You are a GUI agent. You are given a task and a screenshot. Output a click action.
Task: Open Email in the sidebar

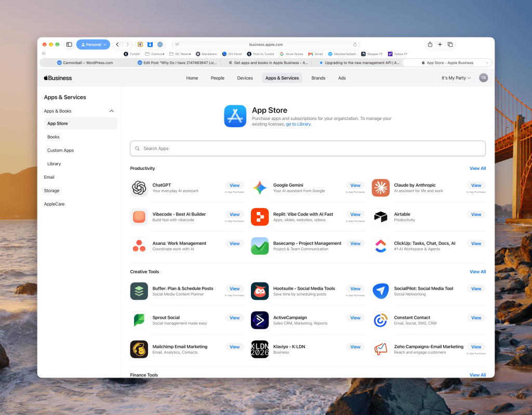coord(49,177)
